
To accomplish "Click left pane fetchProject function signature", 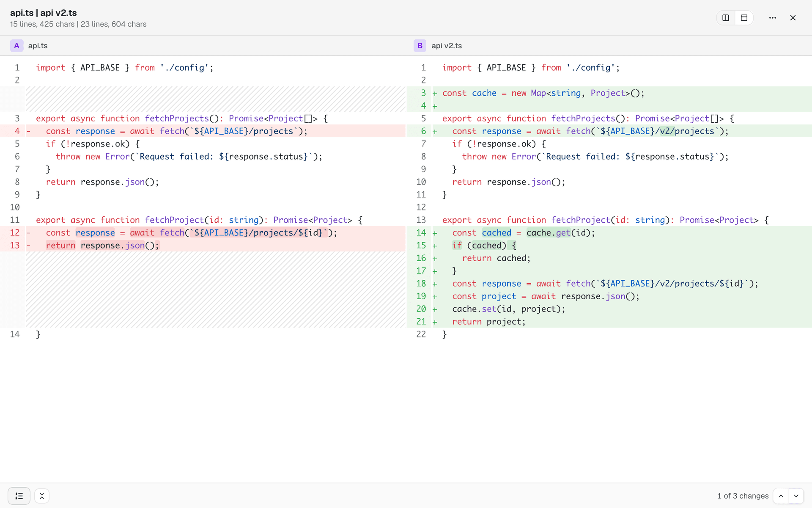I will [x=199, y=220].
